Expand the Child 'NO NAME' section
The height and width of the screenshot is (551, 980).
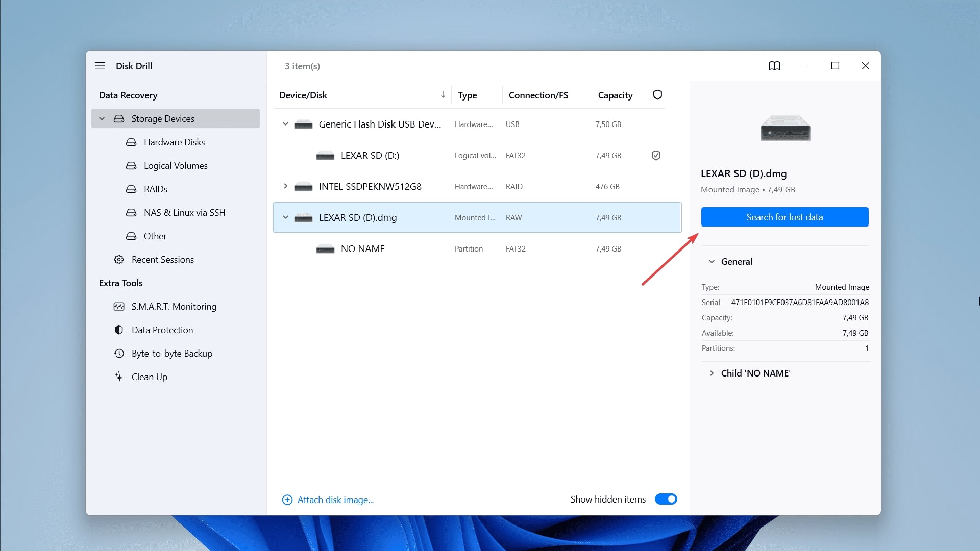[x=712, y=373]
